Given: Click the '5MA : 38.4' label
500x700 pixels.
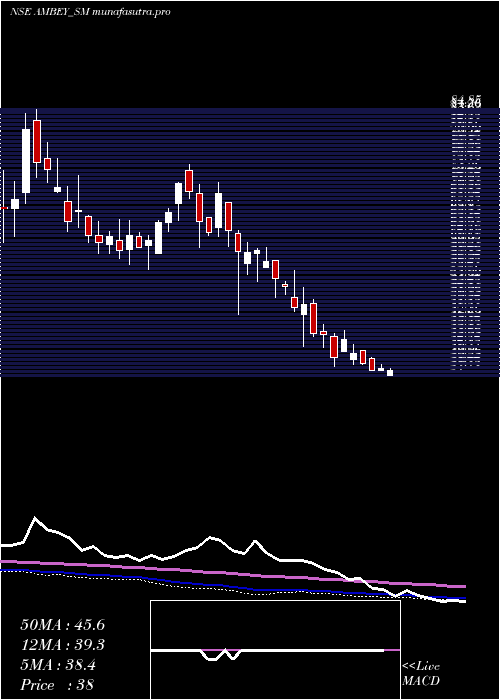Looking at the screenshot, I should click(58, 665).
